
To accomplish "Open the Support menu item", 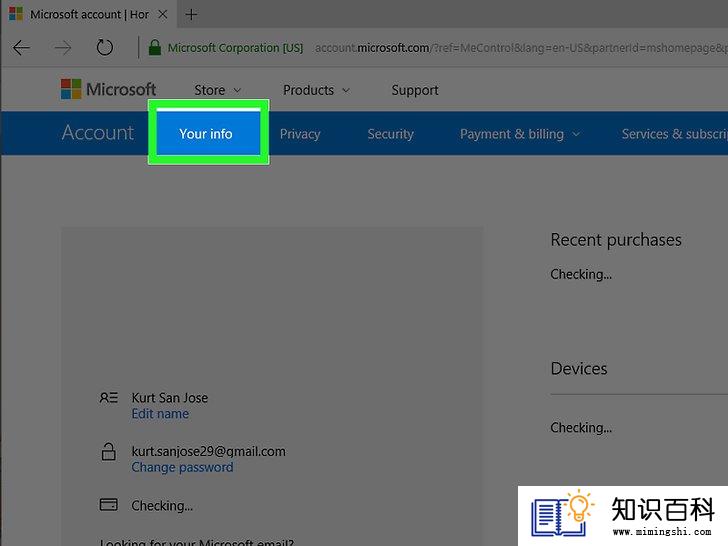I will pyautogui.click(x=415, y=90).
